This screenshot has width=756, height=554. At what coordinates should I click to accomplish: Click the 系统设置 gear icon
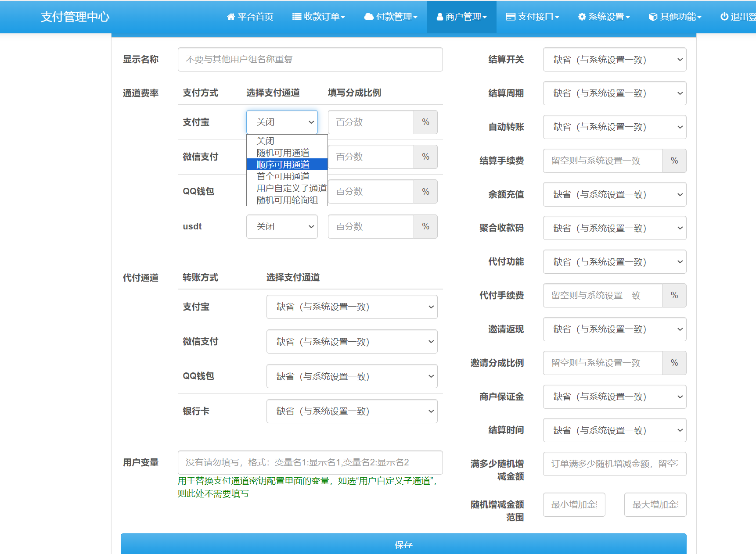click(581, 17)
